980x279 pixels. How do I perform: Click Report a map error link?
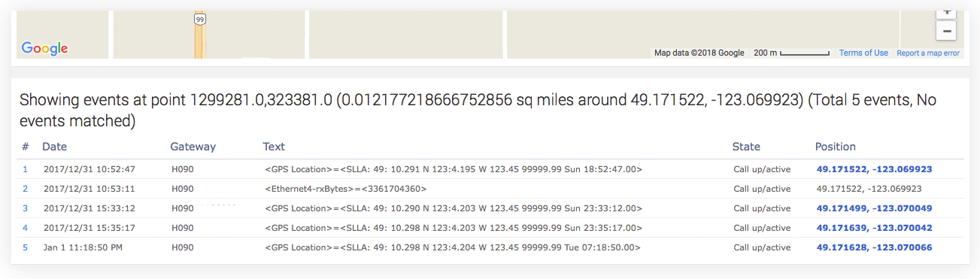pos(928,53)
